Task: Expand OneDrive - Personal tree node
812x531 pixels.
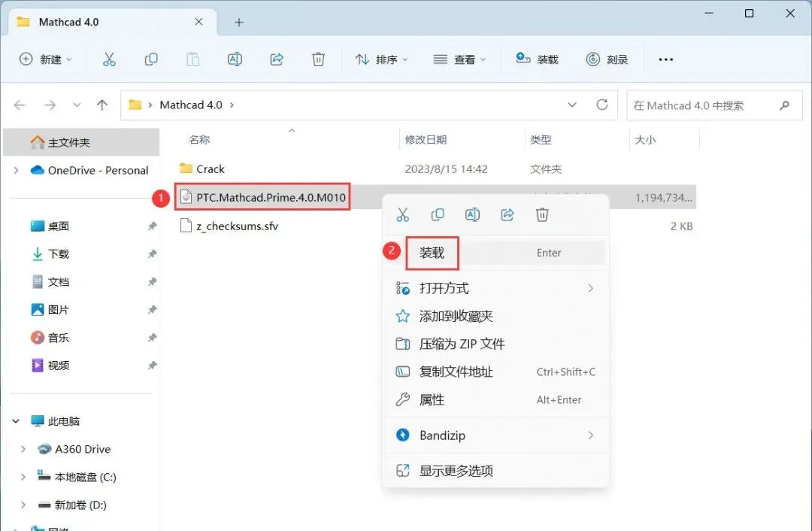Action: [x=16, y=170]
